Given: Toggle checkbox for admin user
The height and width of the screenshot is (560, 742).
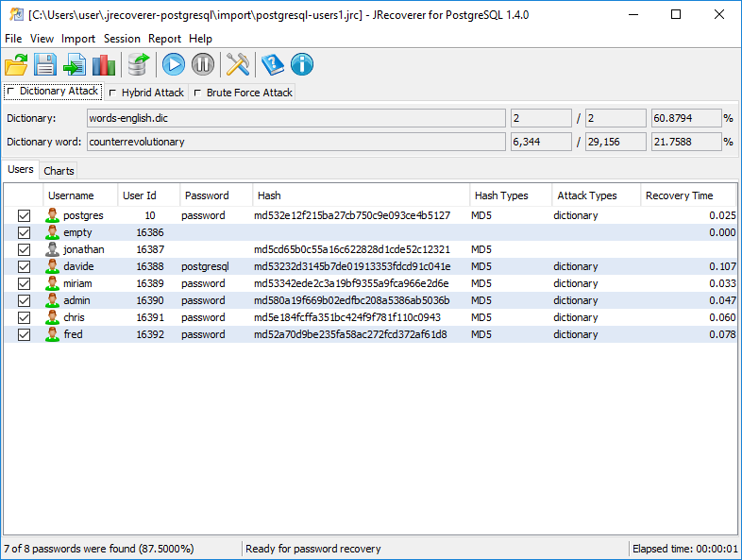Looking at the screenshot, I should pyautogui.click(x=25, y=301).
